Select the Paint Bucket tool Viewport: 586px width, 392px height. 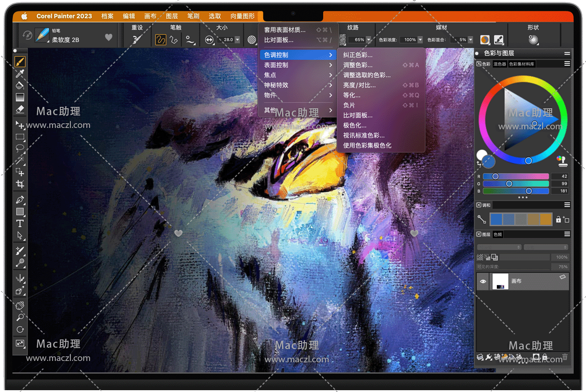(x=20, y=85)
